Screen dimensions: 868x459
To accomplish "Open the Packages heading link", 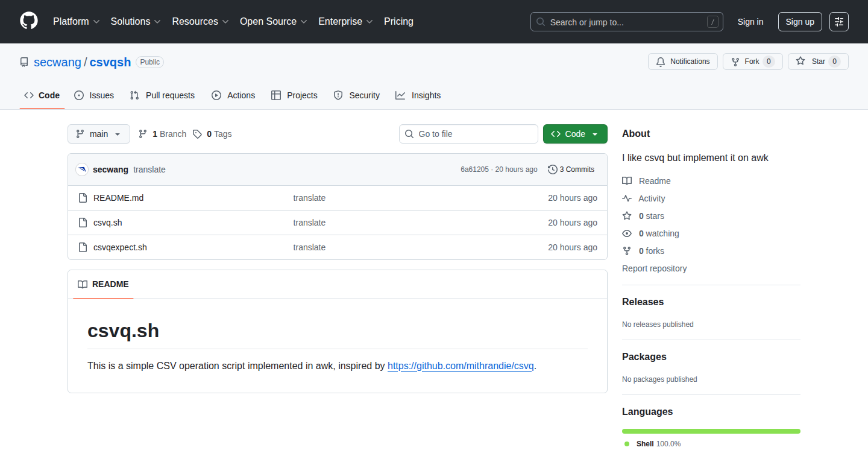I will [x=644, y=356].
